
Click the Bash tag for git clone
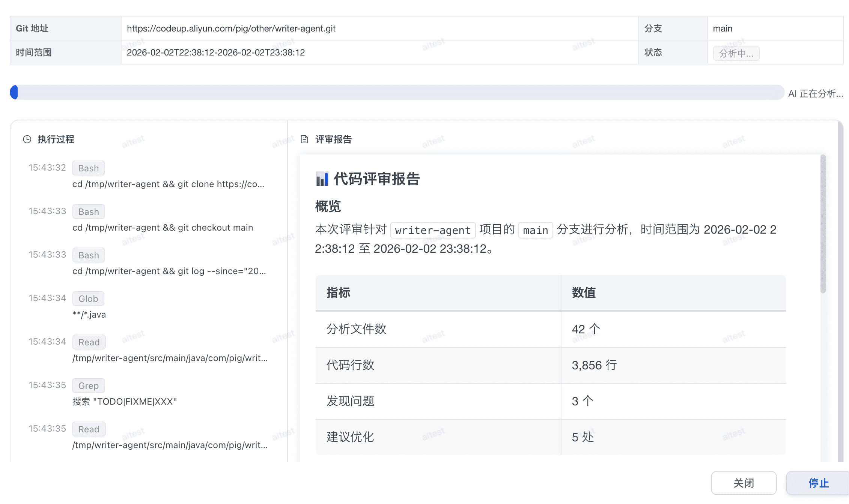[x=89, y=168]
